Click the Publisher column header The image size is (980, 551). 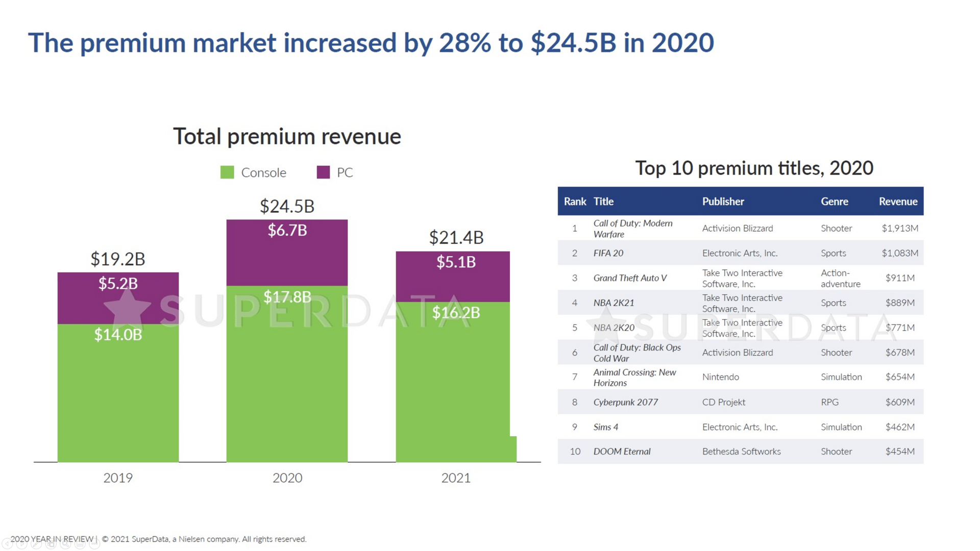[723, 202]
